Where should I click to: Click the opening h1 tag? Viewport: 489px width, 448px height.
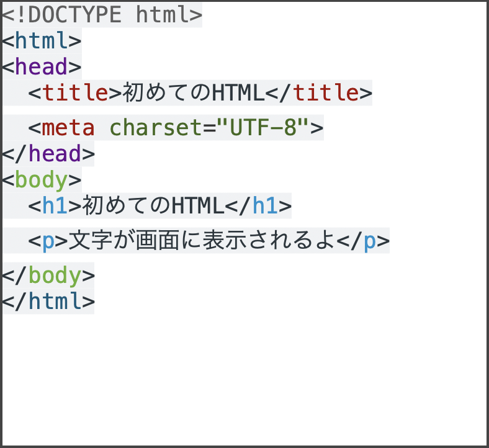tap(55, 205)
